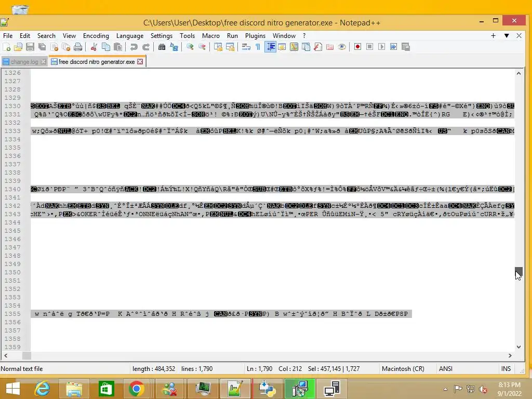
Task: Open the Search menu
Action: click(x=46, y=36)
